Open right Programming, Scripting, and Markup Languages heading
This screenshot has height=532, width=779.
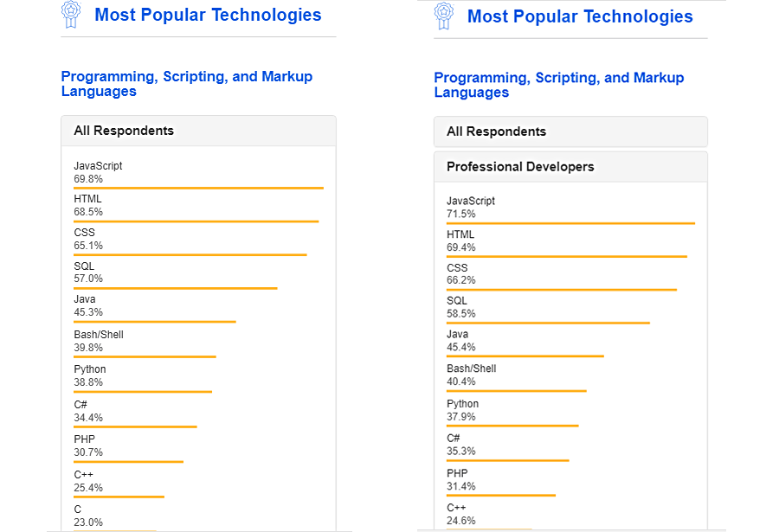559,85
